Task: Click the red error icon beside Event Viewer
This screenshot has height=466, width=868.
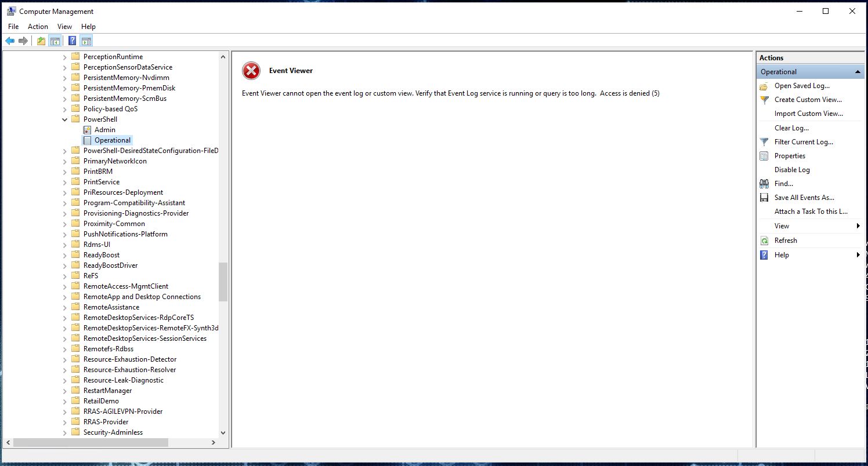Action: click(x=251, y=71)
